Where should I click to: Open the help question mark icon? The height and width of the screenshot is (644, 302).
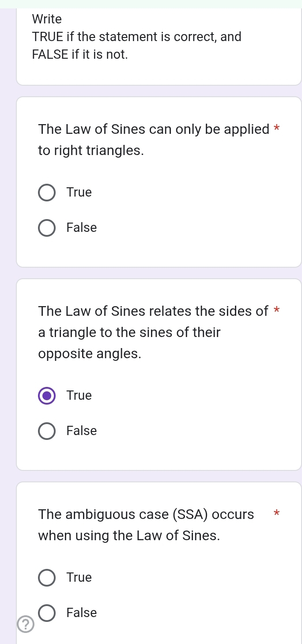coord(25,625)
